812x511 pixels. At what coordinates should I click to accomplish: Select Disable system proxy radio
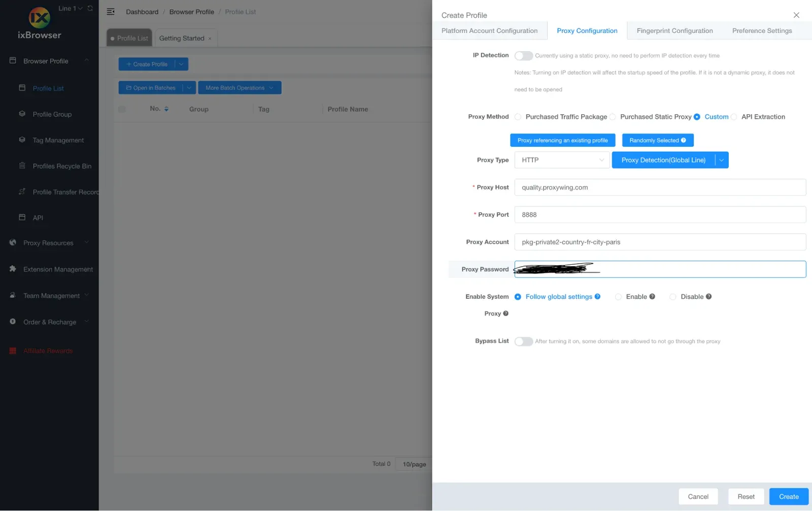pyautogui.click(x=672, y=297)
